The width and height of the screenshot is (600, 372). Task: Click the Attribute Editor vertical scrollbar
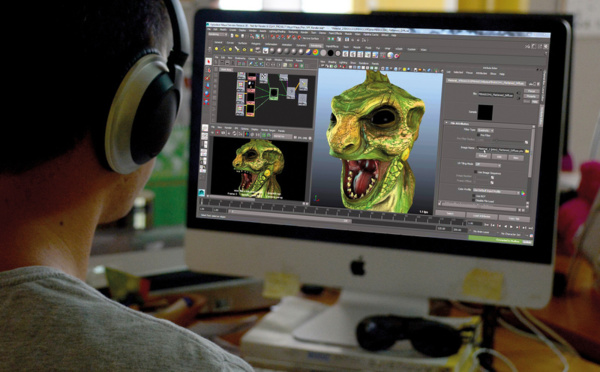(x=532, y=153)
